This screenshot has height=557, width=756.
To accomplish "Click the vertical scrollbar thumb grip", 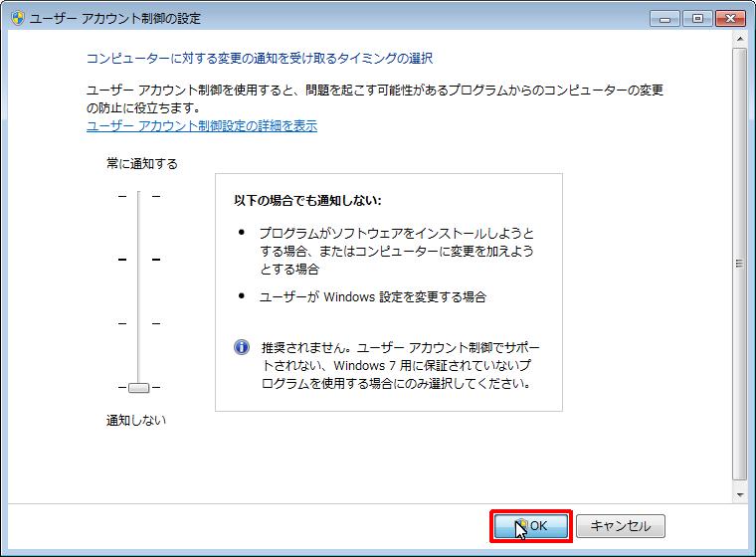I will click(739, 264).
